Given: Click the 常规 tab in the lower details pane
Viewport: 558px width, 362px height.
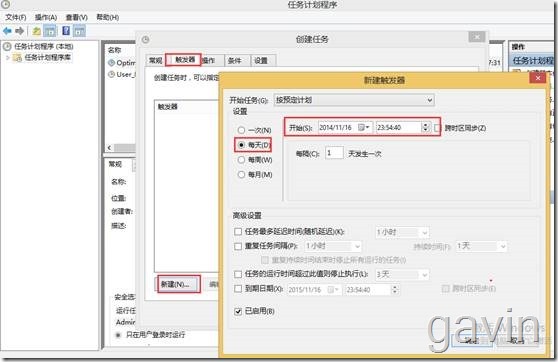Looking at the screenshot, I should click(x=115, y=164).
